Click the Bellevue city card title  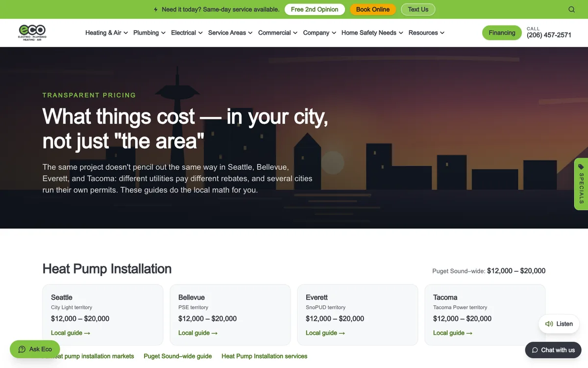pos(192,297)
